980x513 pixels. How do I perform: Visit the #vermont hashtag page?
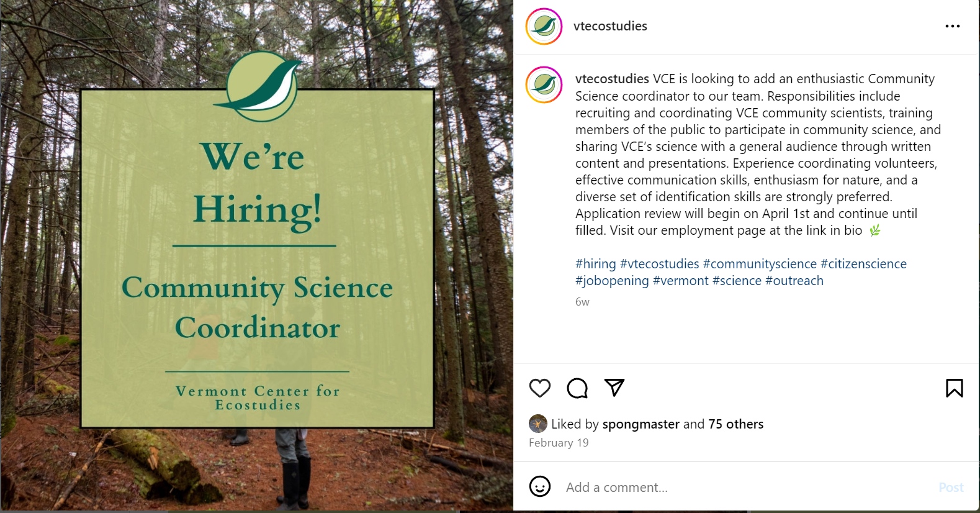[680, 281]
